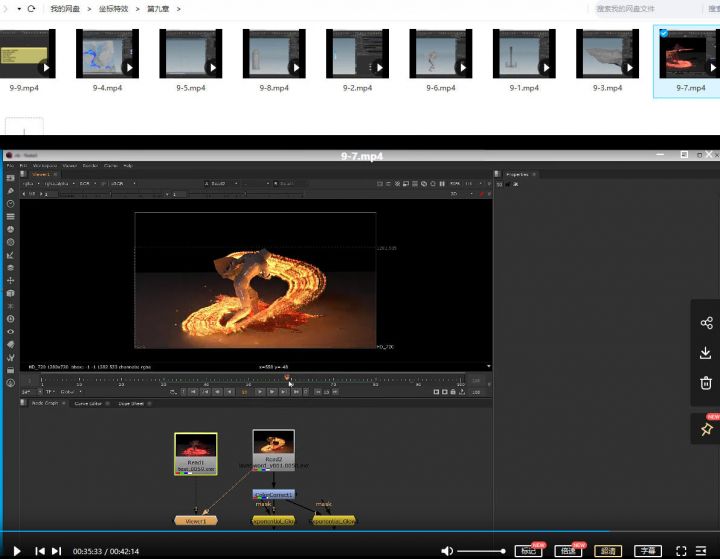Screen dimensions: 720x559
Task: Enter fullscreen video mode
Action: point(681,551)
